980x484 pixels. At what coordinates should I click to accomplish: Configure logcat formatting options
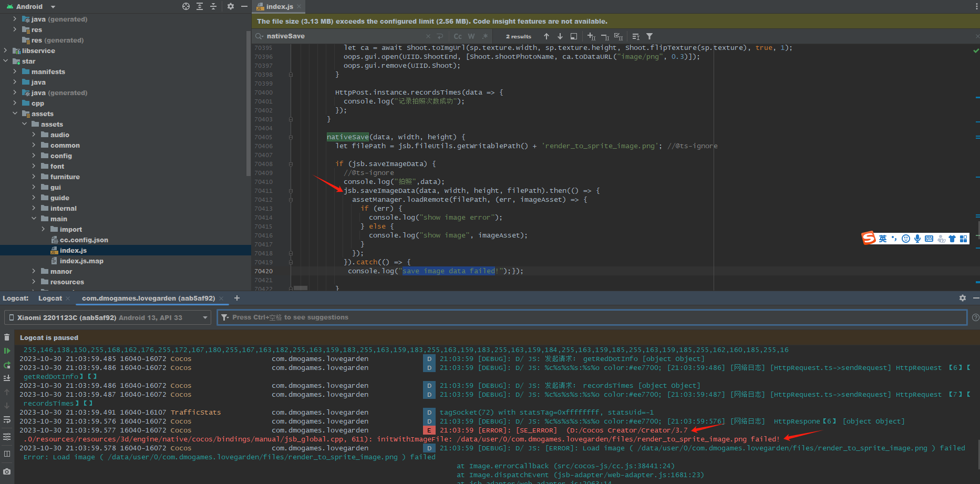(7, 437)
